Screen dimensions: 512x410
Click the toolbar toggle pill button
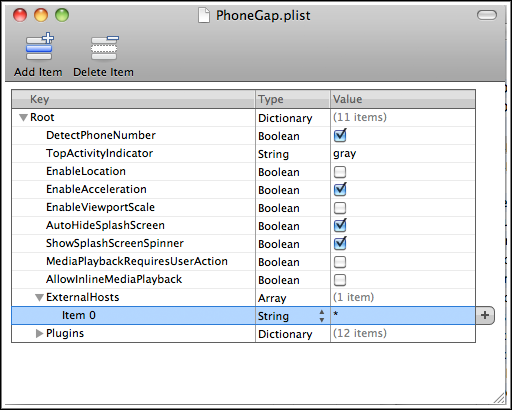coord(487,15)
